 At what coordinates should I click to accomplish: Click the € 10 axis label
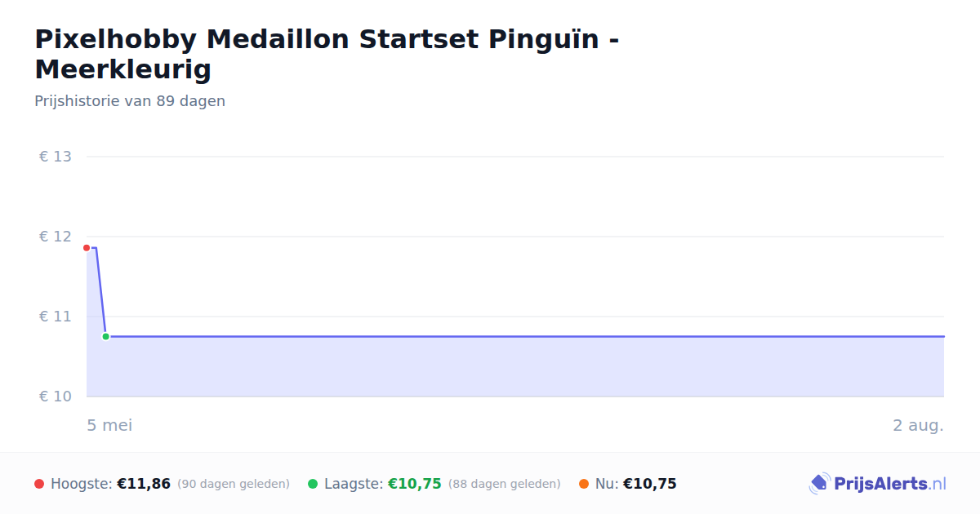click(x=56, y=397)
